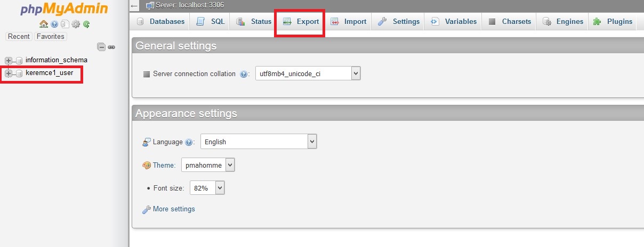
Task: Open the Charsets tab
Action: click(x=509, y=22)
